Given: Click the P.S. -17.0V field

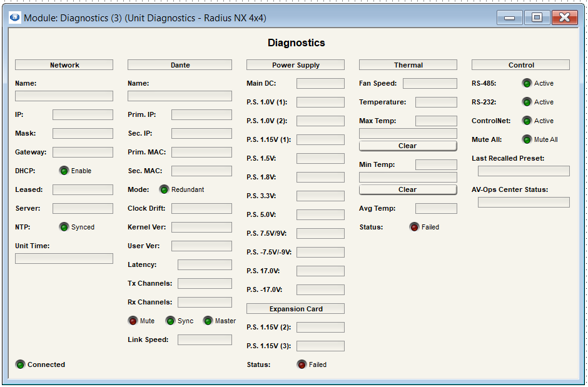Looking at the screenshot, I should 321,289.
